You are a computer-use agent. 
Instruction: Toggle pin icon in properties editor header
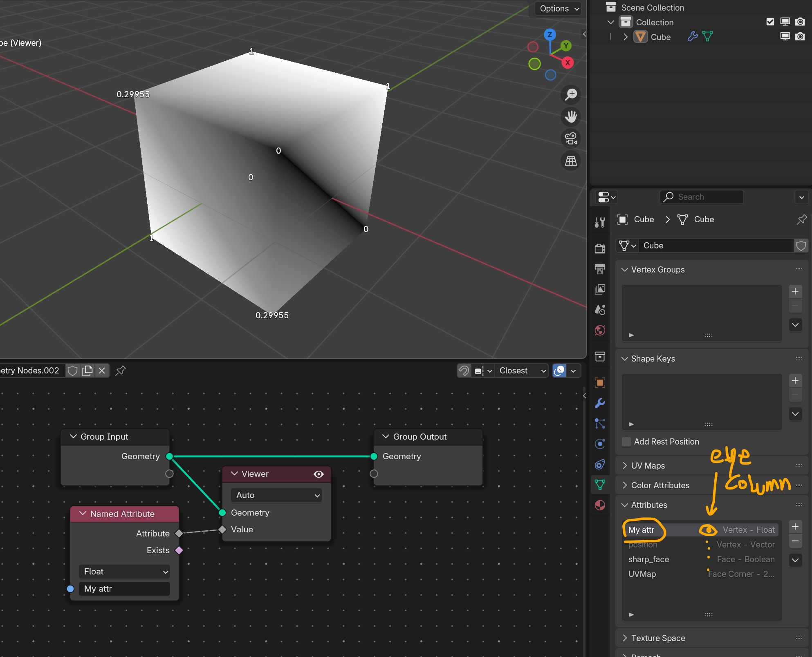[x=801, y=219]
